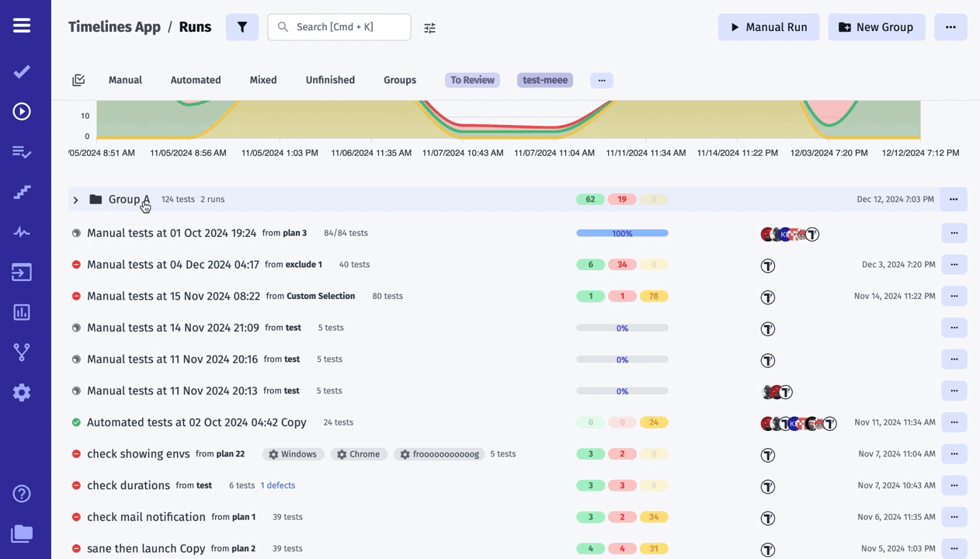Switch to Automated tab
The height and width of the screenshot is (559, 980).
196,80
